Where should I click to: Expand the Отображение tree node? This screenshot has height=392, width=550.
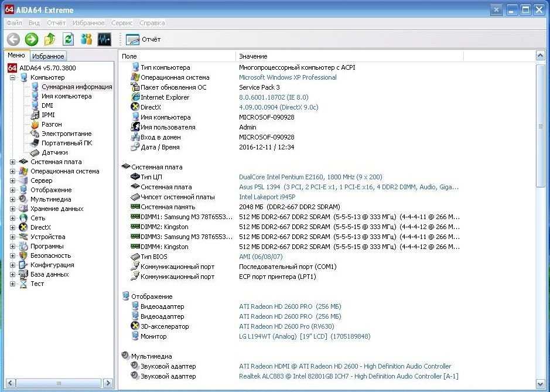point(12,190)
